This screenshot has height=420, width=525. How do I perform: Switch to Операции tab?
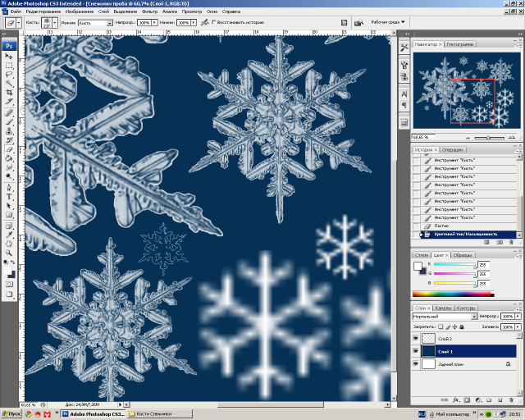point(452,150)
